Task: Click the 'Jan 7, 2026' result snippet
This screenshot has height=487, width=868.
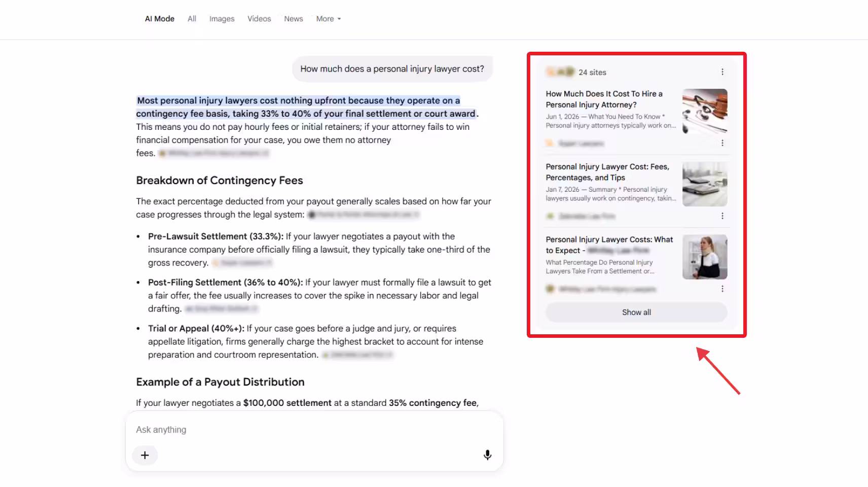Action: (611, 194)
